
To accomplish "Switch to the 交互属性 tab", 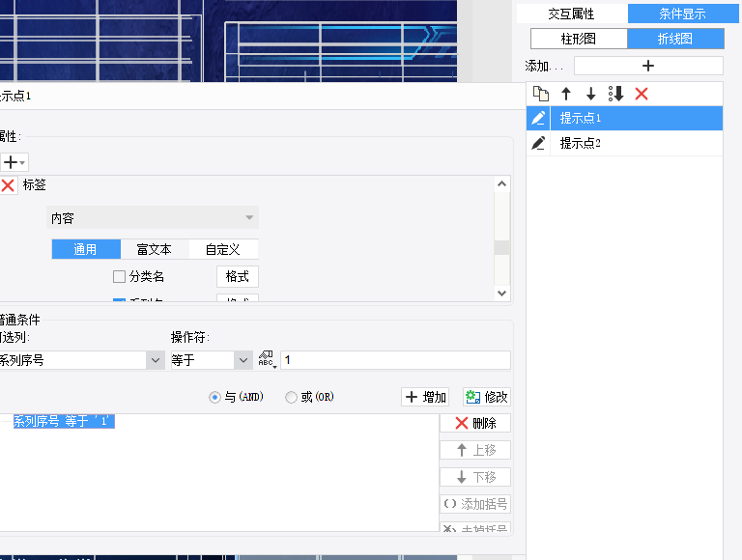I will coord(572,14).
